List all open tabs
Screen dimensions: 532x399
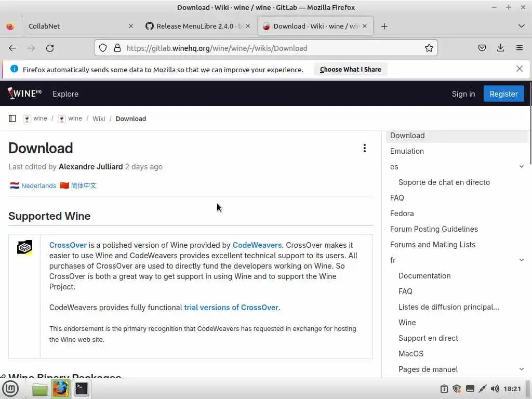[x=522, y=26]
